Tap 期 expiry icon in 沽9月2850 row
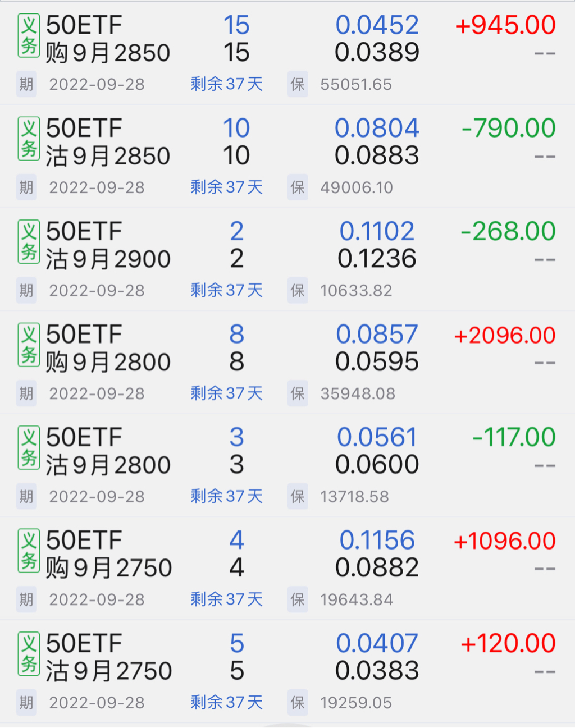The height and width of the screenshot is (728, 575). (26, 187)
